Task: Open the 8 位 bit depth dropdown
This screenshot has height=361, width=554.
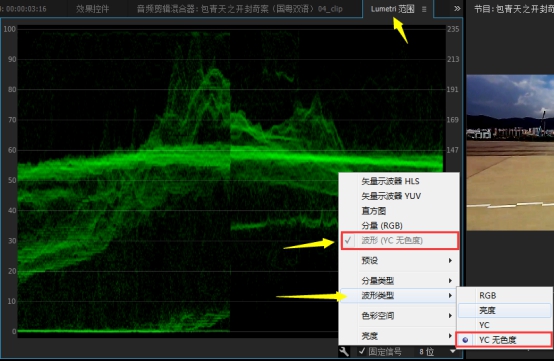Action: 436,351
